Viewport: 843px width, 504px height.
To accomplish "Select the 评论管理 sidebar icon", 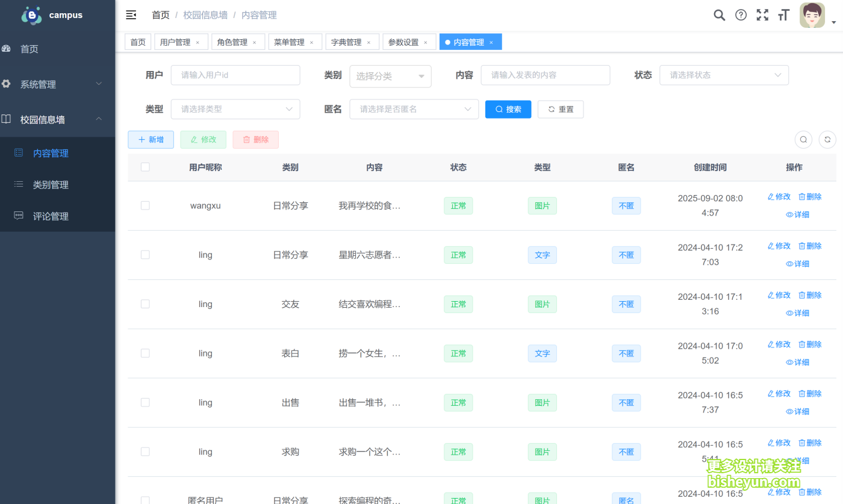I will (19, 216).
